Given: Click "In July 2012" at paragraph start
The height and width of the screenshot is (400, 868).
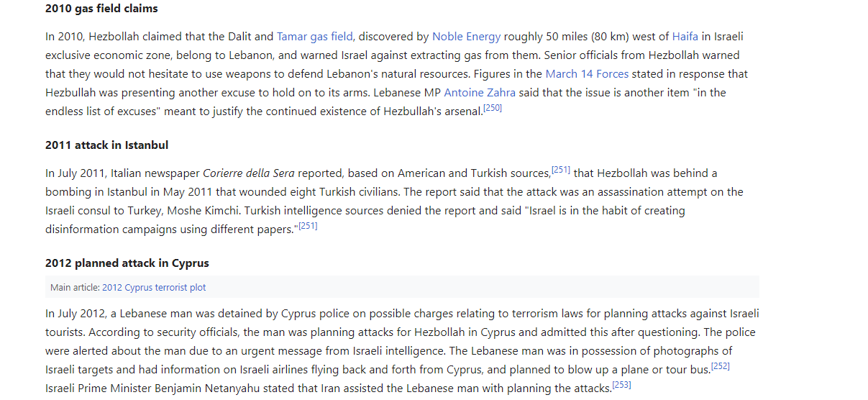Looking at the screenshot, I should (76, 314).
